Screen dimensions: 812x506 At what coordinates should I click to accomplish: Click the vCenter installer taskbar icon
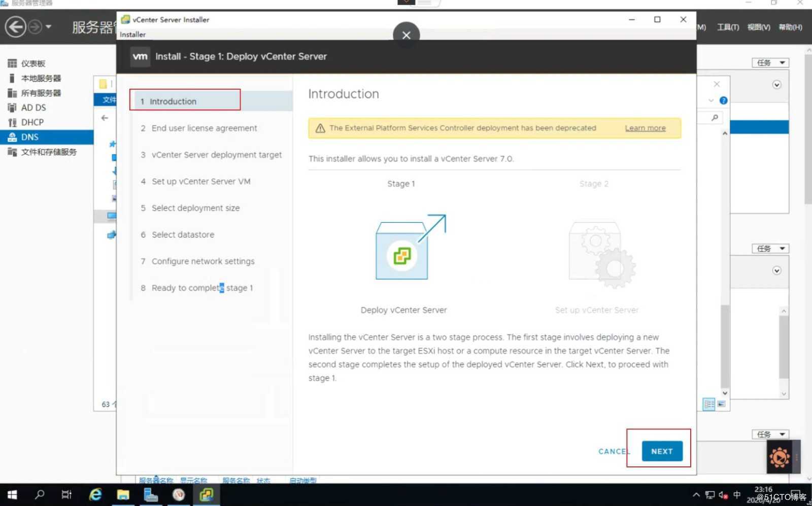click(207, 494)
